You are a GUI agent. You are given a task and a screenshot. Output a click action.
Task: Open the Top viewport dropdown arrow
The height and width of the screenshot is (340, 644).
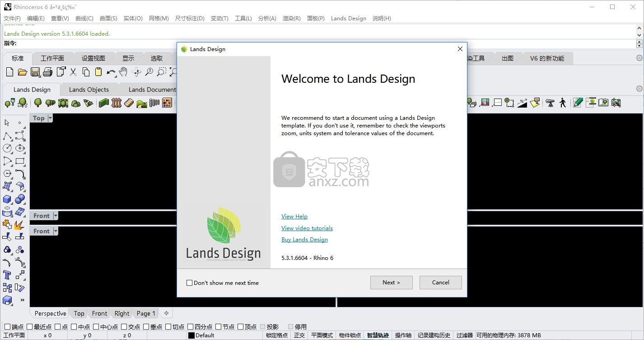[50, 118]
